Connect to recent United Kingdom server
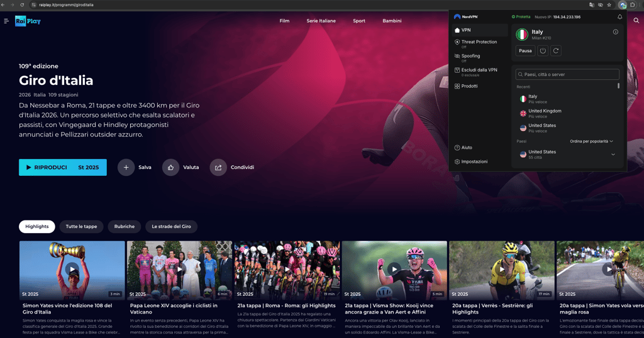Image resolution: width=644 pixels, height=338 pixels. click(567, 113)
